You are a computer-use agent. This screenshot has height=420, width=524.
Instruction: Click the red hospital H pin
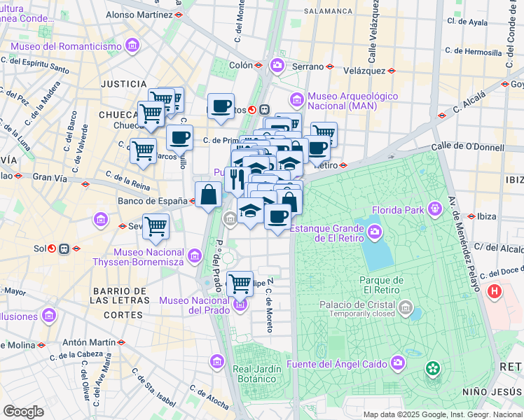click(495, 292)
